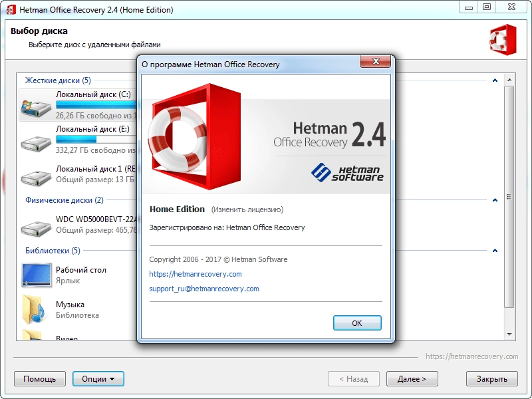Click the Local Disk (C:) drive icon
This screenshot has height=399, width=532.
(36, 108)
